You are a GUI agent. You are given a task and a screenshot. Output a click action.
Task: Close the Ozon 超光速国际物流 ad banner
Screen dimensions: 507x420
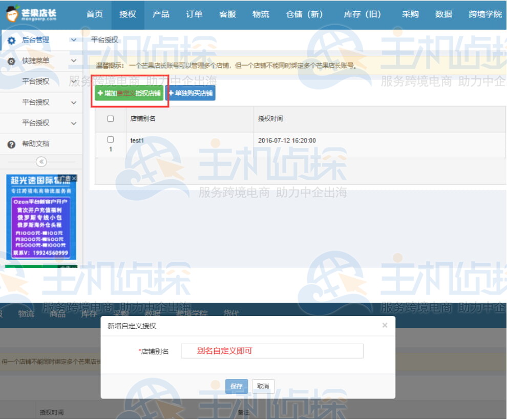[x=73, y=178]
